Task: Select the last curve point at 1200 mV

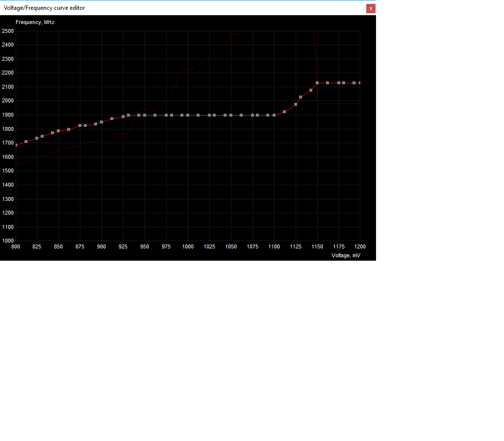Action: coord(360,83)
